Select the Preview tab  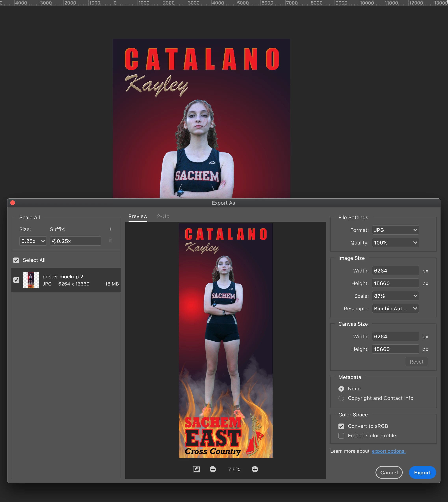[x=138, y=216]
